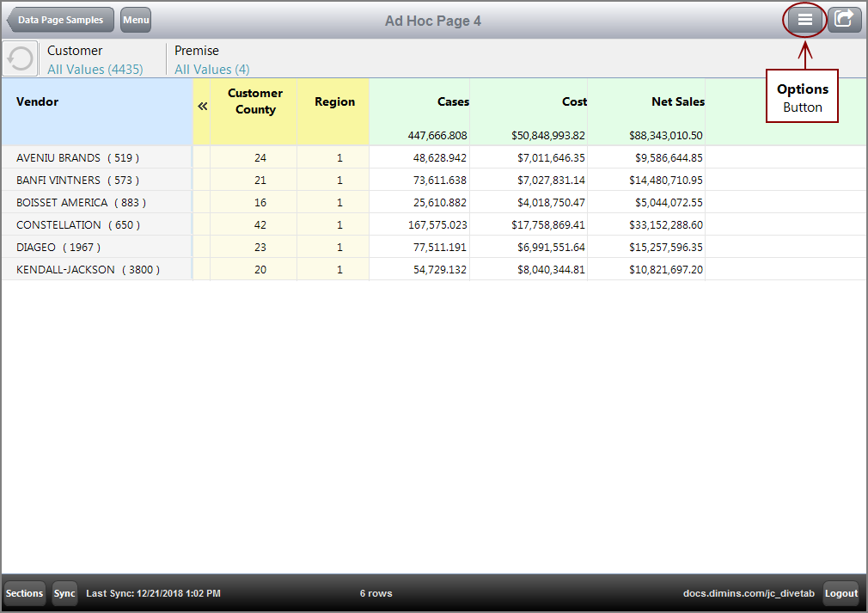Open the Options hamburger menu
This screenshot has height=613, width=868.
pyautogui.click(x=804, y=19)
